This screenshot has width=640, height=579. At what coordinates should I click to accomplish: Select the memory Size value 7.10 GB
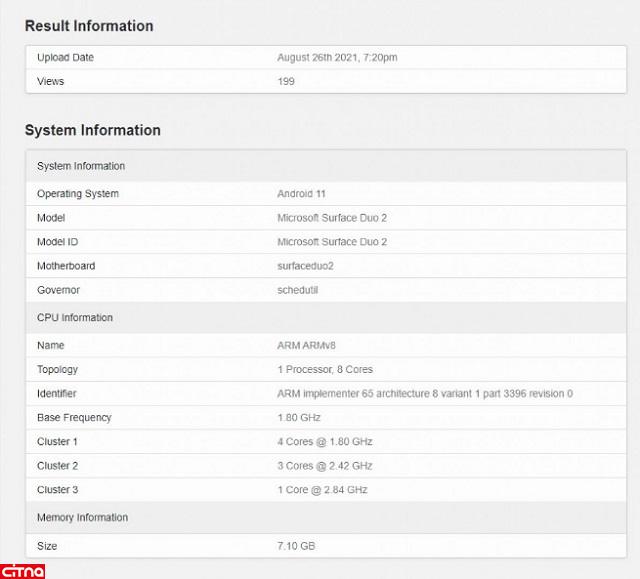pos(297,546)
